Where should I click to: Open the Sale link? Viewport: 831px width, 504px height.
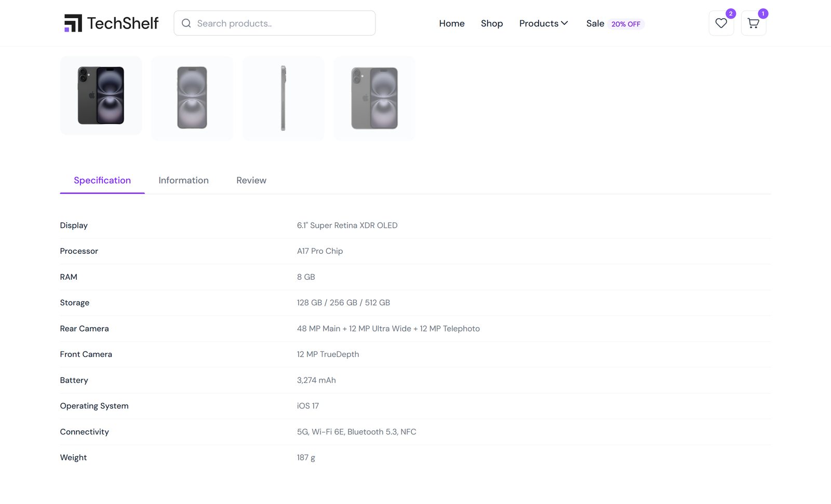(x=595, y=23)
